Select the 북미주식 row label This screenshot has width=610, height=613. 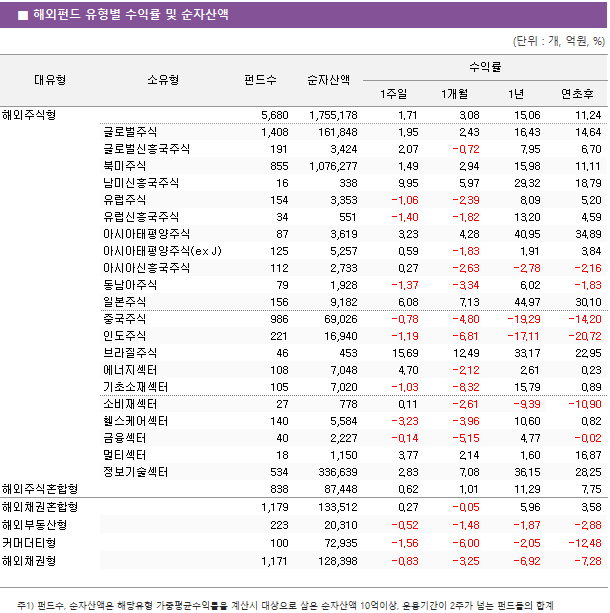[x=125, y=166]
